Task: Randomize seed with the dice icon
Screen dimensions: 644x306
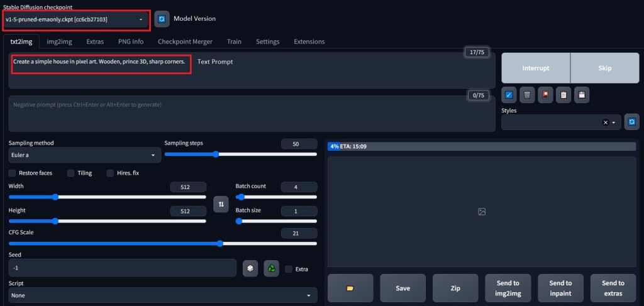Action: (x=250, y=269)
